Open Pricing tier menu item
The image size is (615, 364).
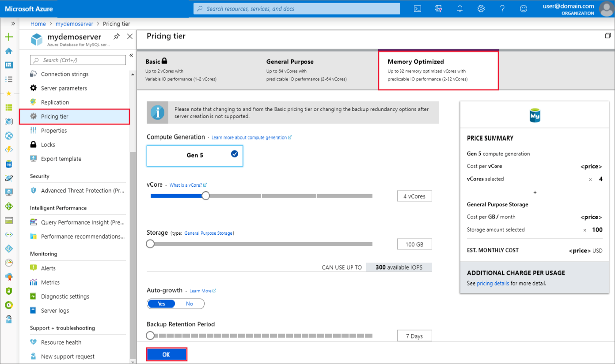coord(74,116)
